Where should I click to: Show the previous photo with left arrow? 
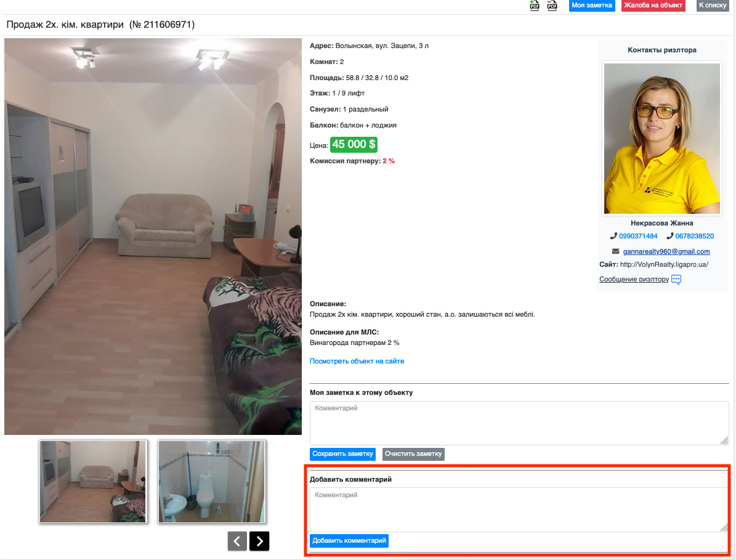[x=237, y=542]
